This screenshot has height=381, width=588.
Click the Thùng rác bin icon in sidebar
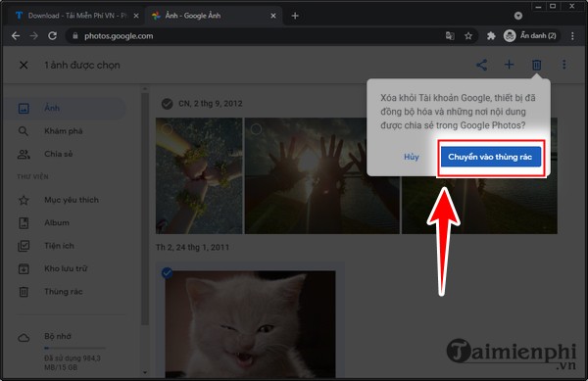[x=24, y=292]
